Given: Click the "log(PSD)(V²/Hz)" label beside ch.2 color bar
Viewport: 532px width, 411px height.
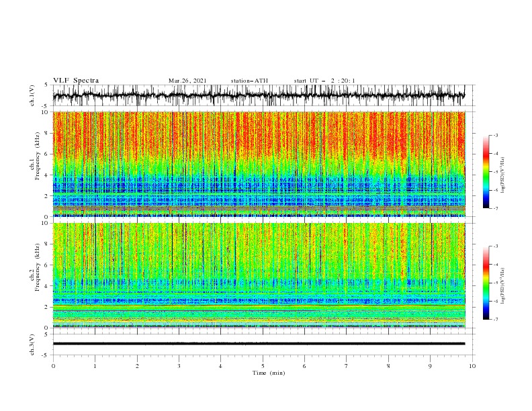Looking at the screenshot, I should pos(503,286).
